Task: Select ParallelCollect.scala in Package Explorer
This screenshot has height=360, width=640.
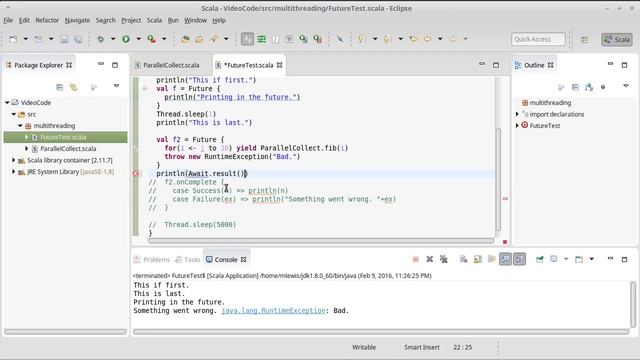Action: click(68, 149)
